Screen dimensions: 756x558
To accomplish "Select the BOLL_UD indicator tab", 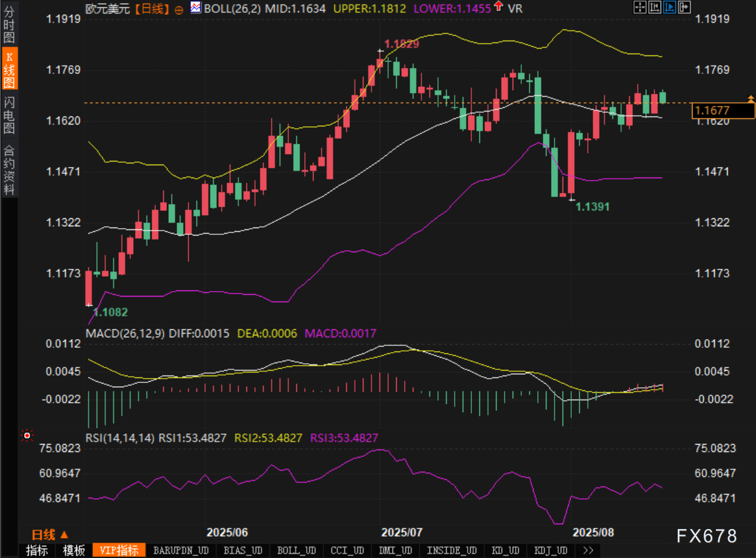I will (x=296, y=550).
